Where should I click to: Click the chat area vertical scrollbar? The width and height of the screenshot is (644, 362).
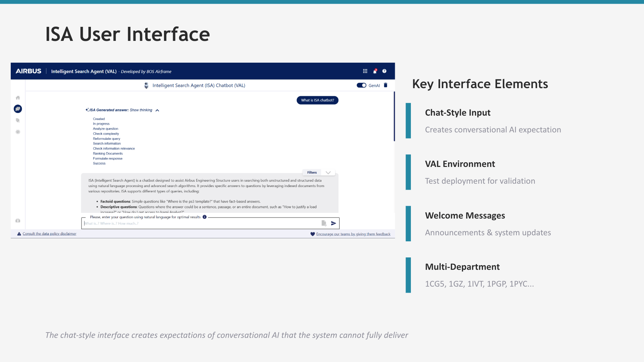394,116
